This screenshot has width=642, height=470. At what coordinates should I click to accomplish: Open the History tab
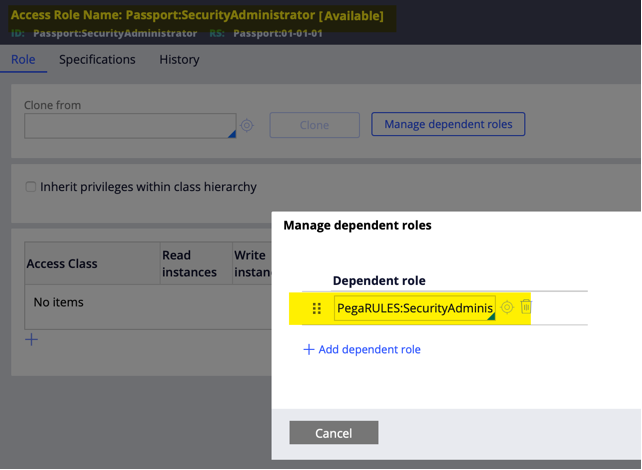[179, 60]
